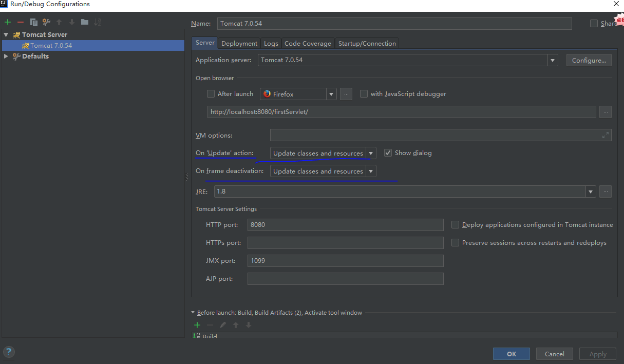The height and width of the screenshot is (364, 624).
Task: Open URL options ellipsis beside localhost address
Action: tap(606, 112)
